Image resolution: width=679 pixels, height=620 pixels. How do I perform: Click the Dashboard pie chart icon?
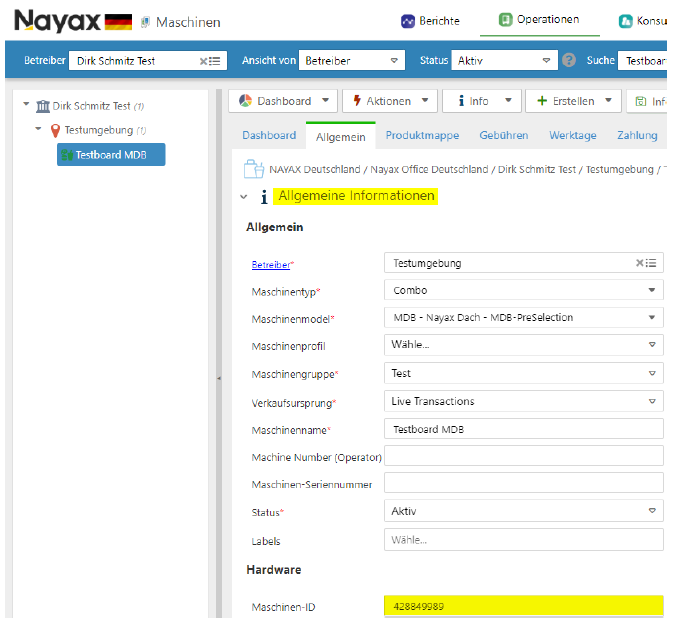(x=245, y=101)
